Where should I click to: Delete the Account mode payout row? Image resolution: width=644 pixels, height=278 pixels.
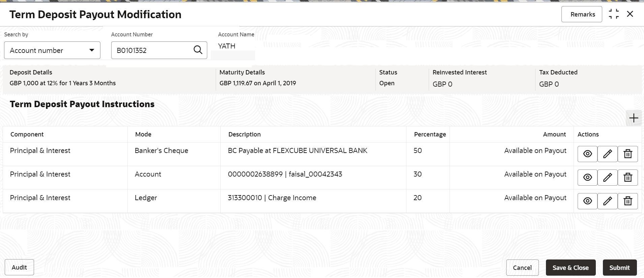pyautogui.click(x=628, y=178)
